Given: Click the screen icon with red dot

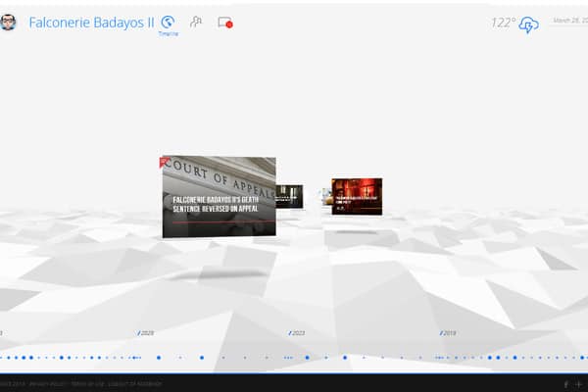Looking at the screenshot, I should pyautogui.click(x=225, y=23).
